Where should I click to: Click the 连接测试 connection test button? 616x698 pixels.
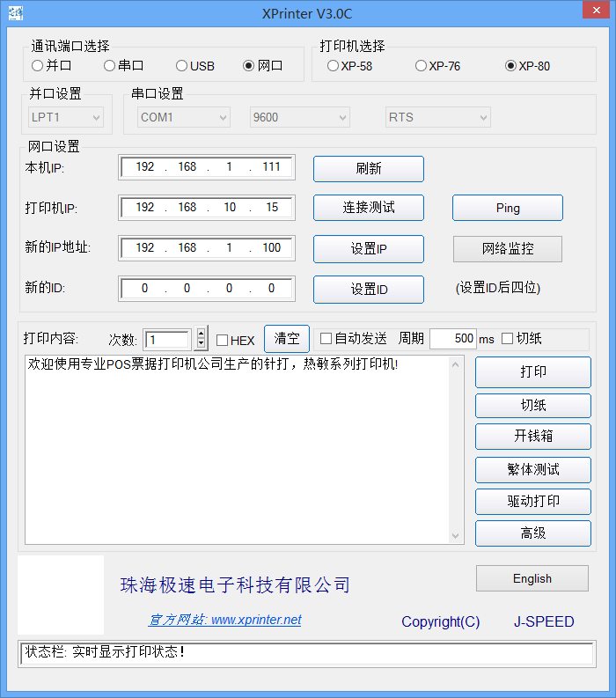tap(369, 208)
